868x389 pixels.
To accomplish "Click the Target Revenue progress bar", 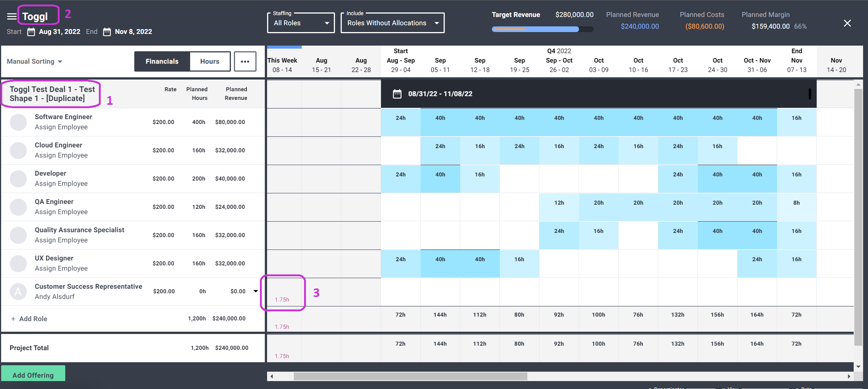I will tap(542, 29).
